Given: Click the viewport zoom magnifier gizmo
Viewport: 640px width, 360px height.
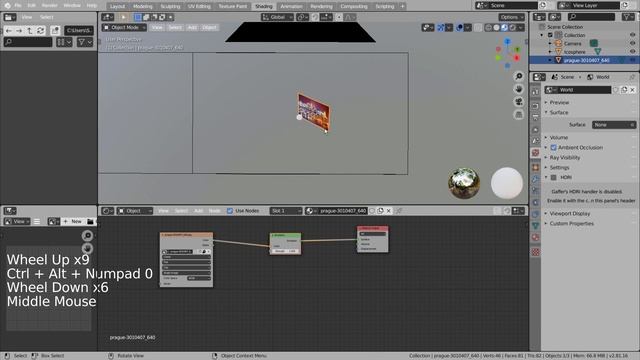Looking at the screenshot, I should point(519,76).
